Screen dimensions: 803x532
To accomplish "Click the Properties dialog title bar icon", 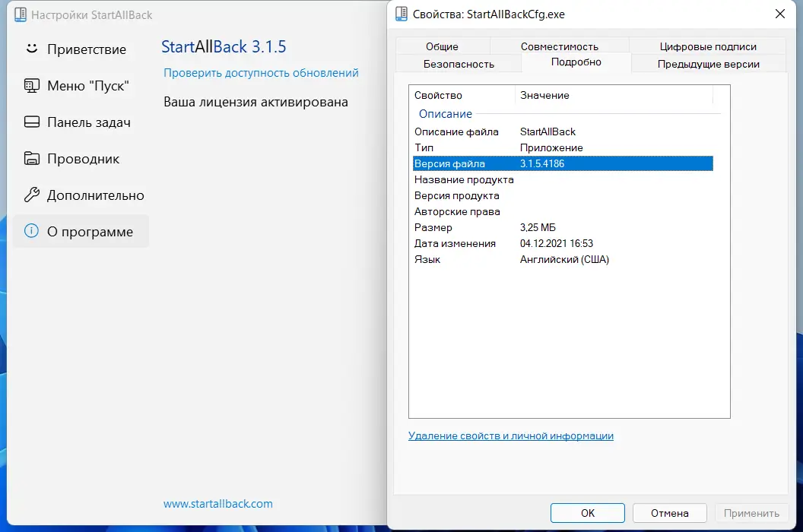I will [x=401, y=14].
